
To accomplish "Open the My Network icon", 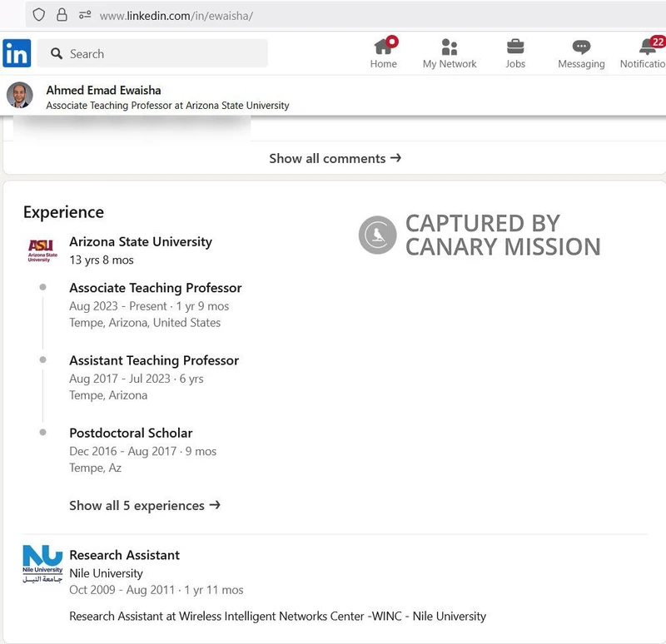I will [x=449, y=47].
